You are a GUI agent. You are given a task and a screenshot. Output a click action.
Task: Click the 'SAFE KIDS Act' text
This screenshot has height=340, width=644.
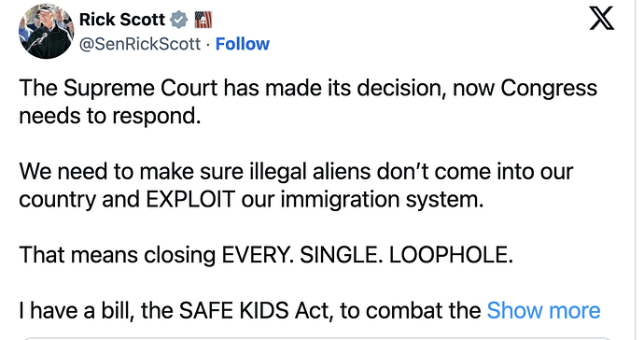click(x=254, y=310)
